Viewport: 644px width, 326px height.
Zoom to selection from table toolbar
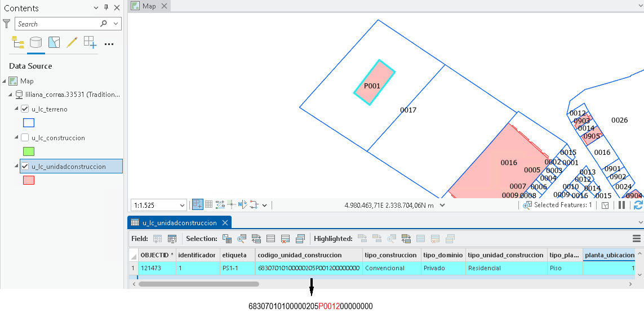(x=242, y=239)
